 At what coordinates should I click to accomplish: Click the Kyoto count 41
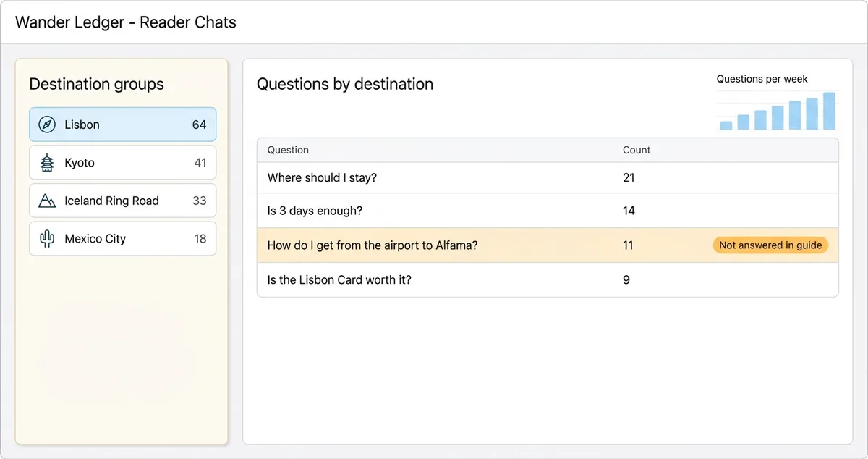200,163
